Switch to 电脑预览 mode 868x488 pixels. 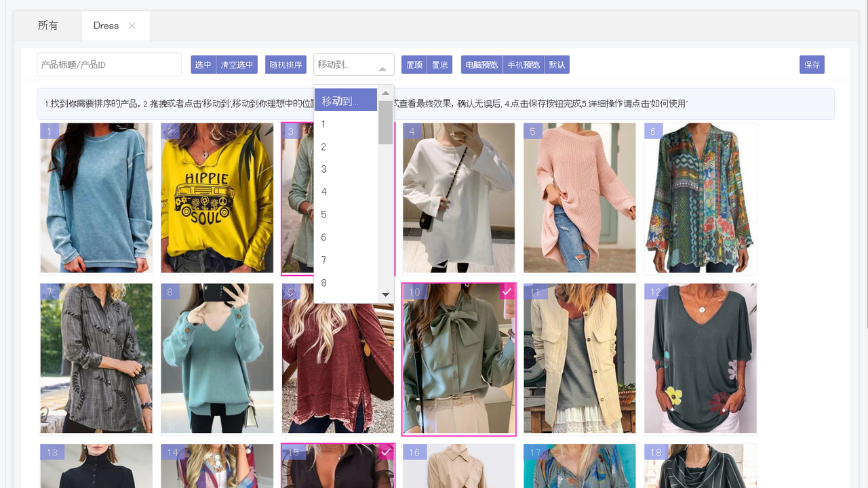point(482,65)
